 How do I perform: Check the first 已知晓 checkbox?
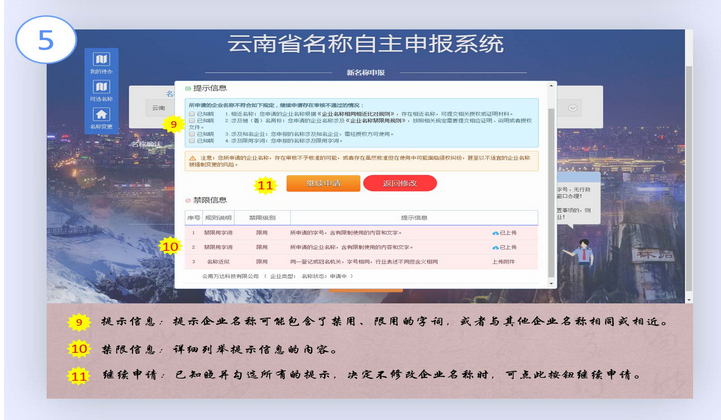[x=192, y=115]
